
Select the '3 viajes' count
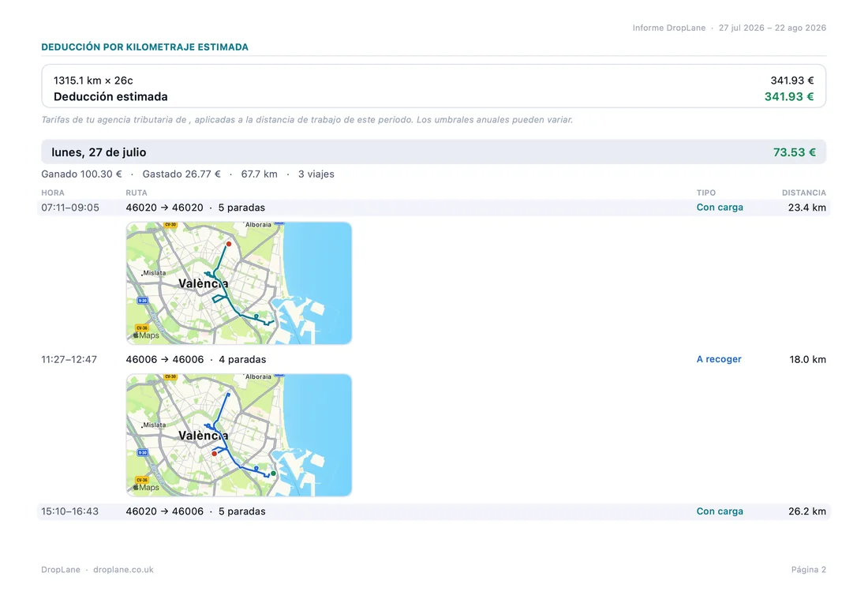click(316, 174)
